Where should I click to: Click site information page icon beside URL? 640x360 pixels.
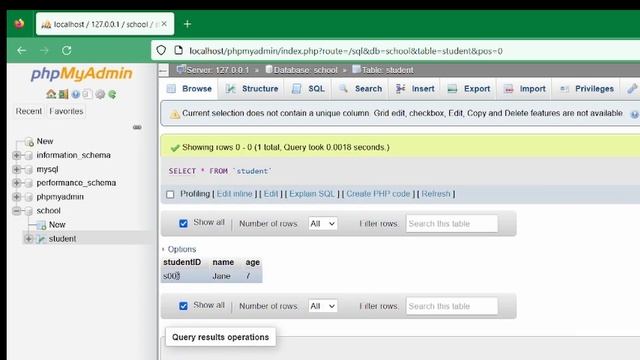tap(178, 50)
